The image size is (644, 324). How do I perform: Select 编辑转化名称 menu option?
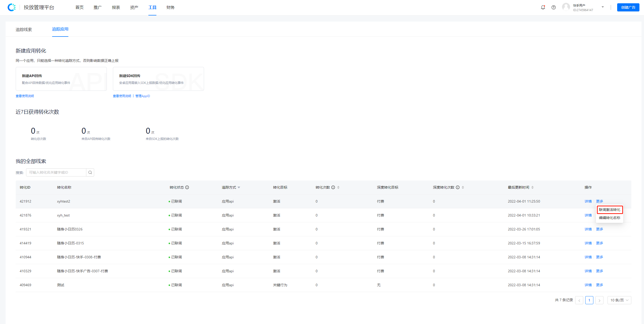click(609, 218)
